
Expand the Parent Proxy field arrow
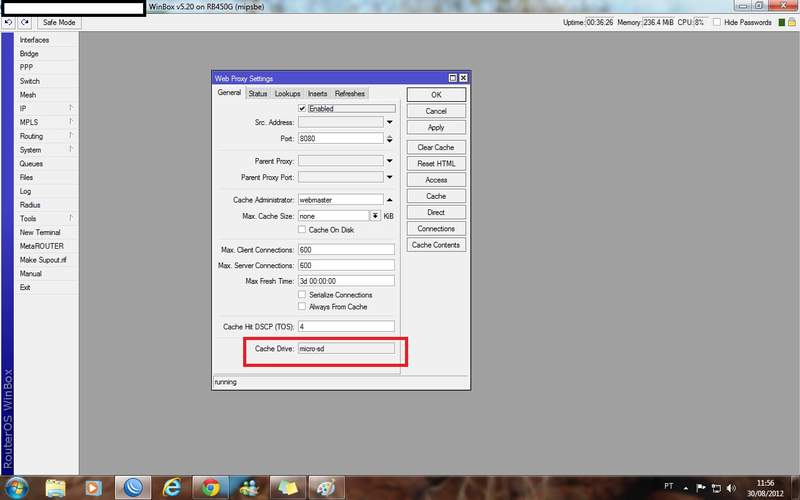(389, 161)
